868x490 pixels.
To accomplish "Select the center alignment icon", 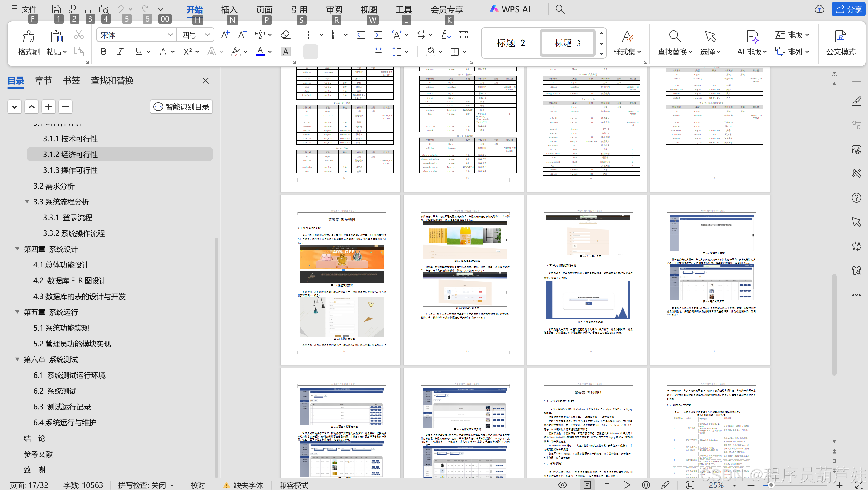I will pos(327,52).
